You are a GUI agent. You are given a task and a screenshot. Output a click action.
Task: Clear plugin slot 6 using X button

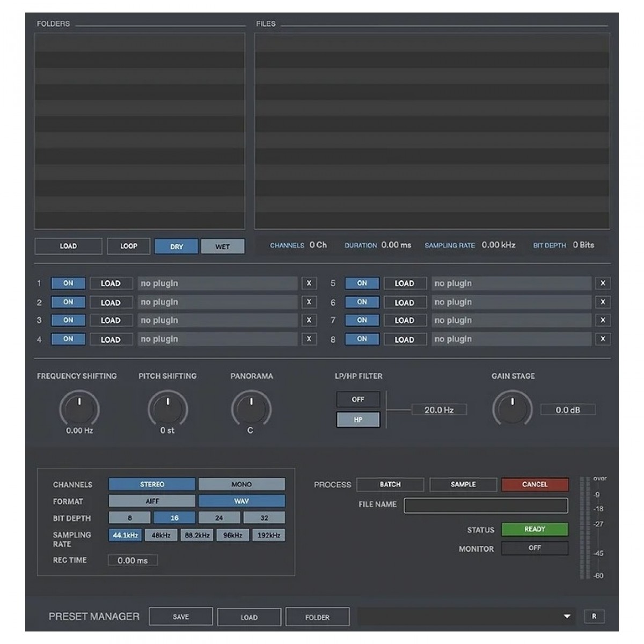click(603, 302)
